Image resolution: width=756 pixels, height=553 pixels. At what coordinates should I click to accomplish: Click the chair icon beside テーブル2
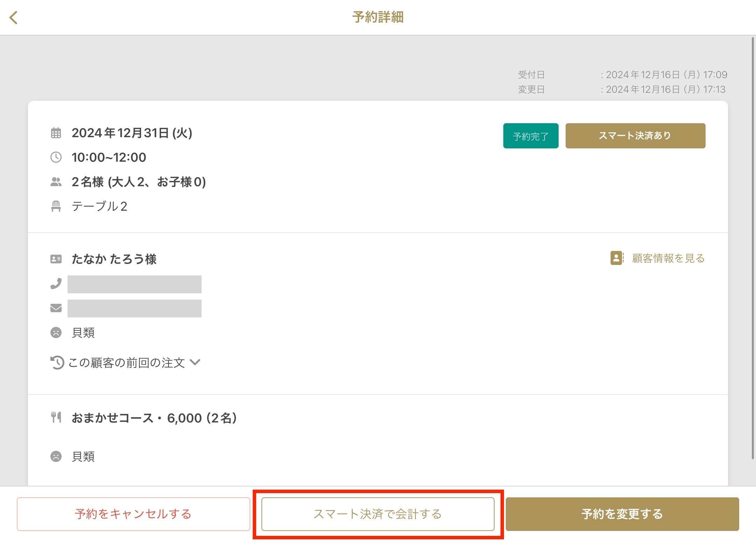coord(56,206)
